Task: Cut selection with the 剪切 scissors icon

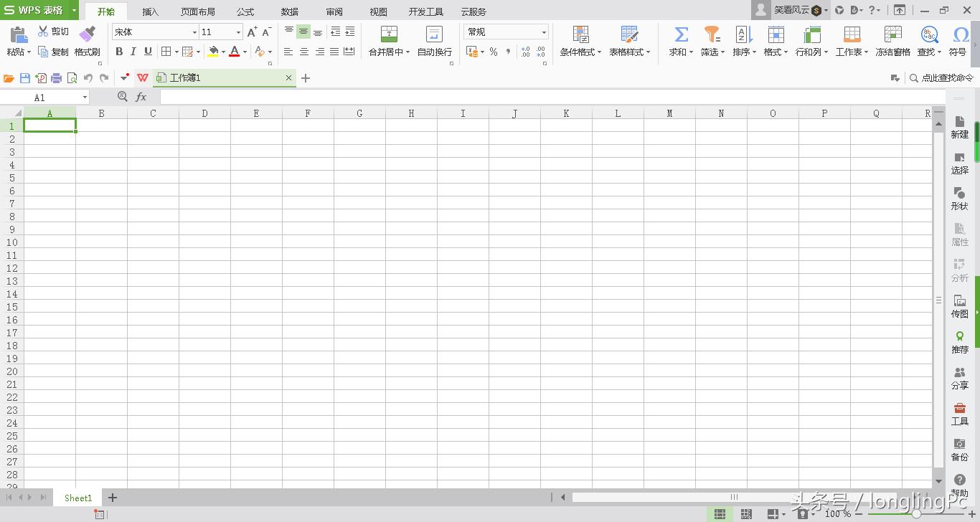Action: [43, 32]
